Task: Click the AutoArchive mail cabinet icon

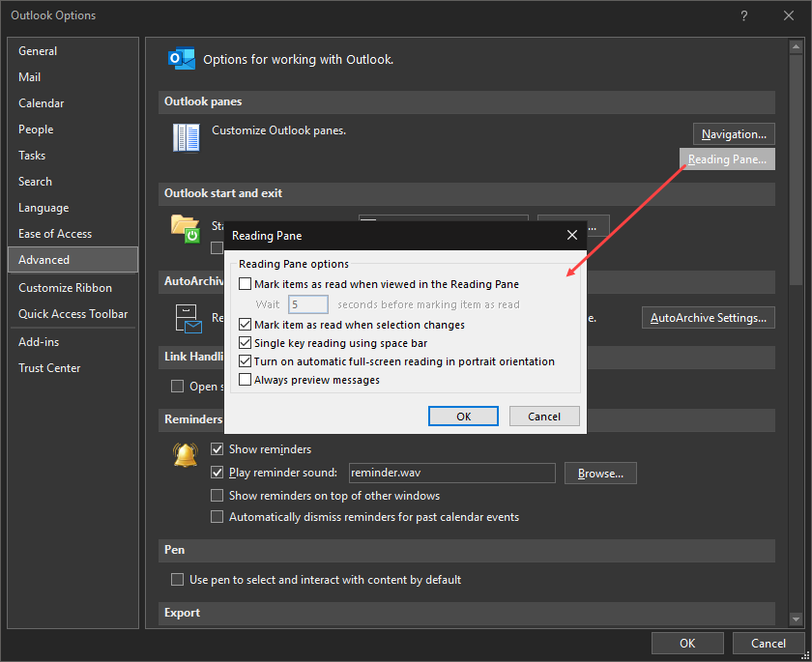Action: pyautogui.click(x=188, y=318)
